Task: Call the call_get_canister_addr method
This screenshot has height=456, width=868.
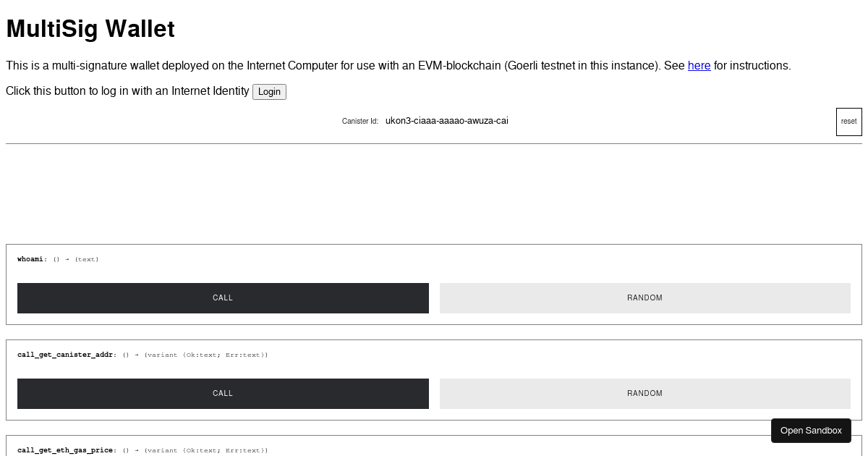Action: [x=223, y=393]
